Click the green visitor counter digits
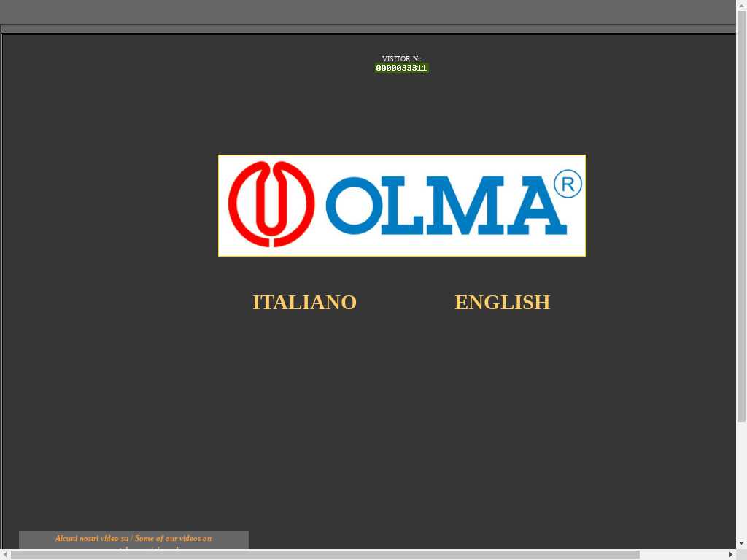 401,68
